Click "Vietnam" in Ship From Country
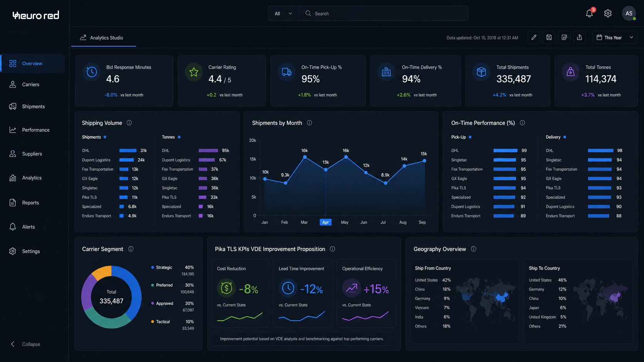Viewport: 644px width, 362px height. [x=422, y=308]
